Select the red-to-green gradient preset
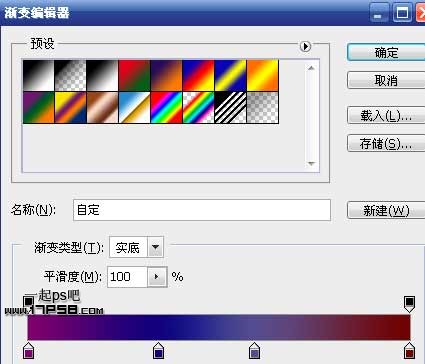The width and height of the screenshot is (425, 364). click(x=134, y=75)
